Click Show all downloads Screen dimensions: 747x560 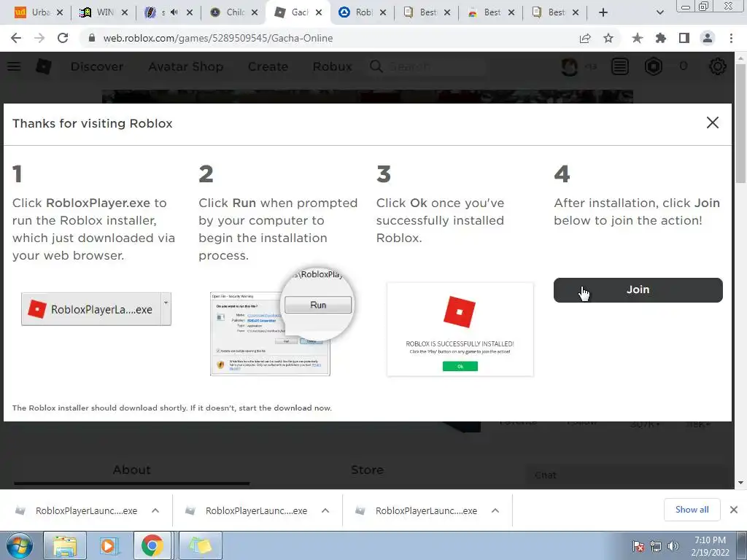coord(692,510)
